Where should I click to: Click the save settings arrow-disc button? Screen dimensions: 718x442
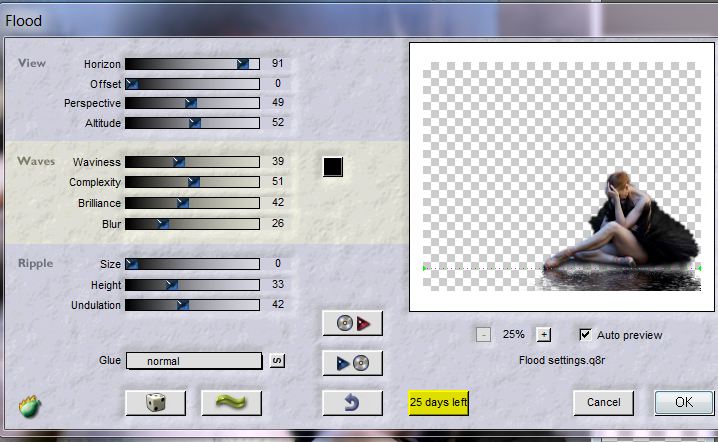352,363
